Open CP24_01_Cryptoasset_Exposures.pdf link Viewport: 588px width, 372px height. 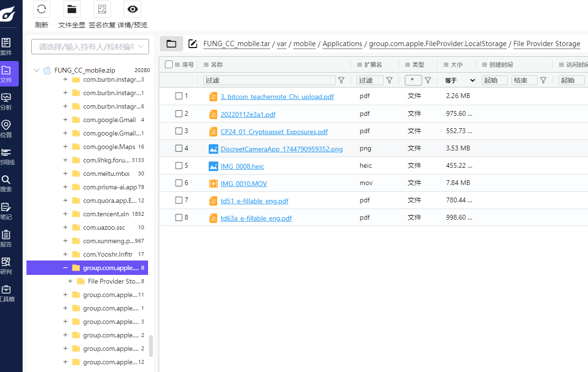click(274, 132)
